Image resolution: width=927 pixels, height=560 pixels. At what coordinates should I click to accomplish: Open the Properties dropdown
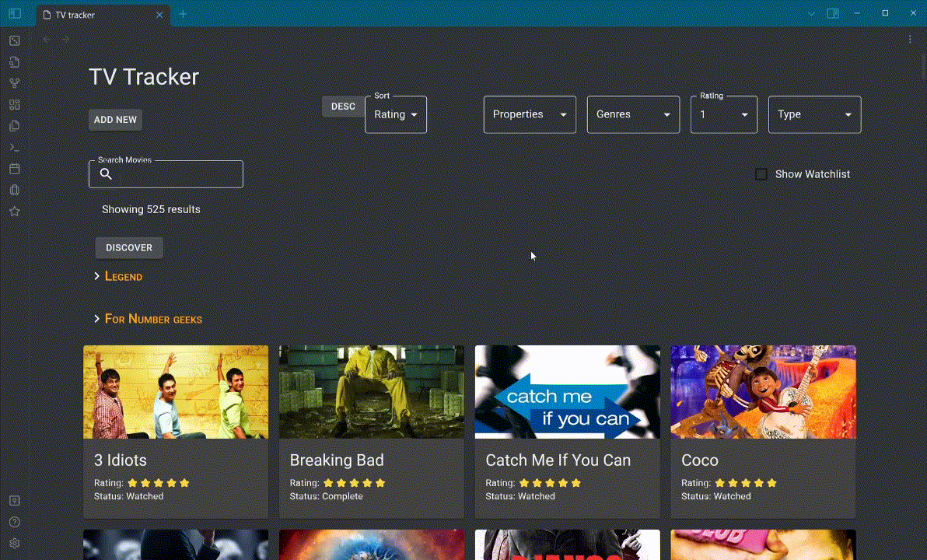530,114
